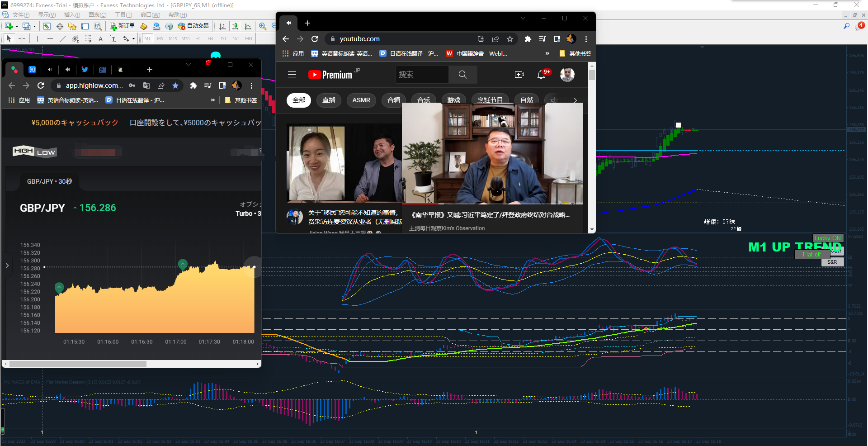Select the M5 timeframe button
The height and width of the screenshot is (446, 868).
[x=160, y=39]
